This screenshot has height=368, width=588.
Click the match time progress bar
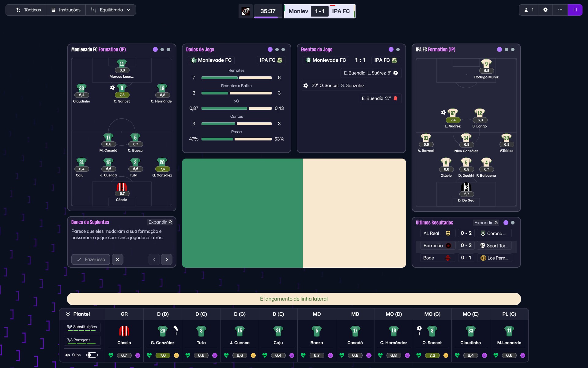point(268,17)
